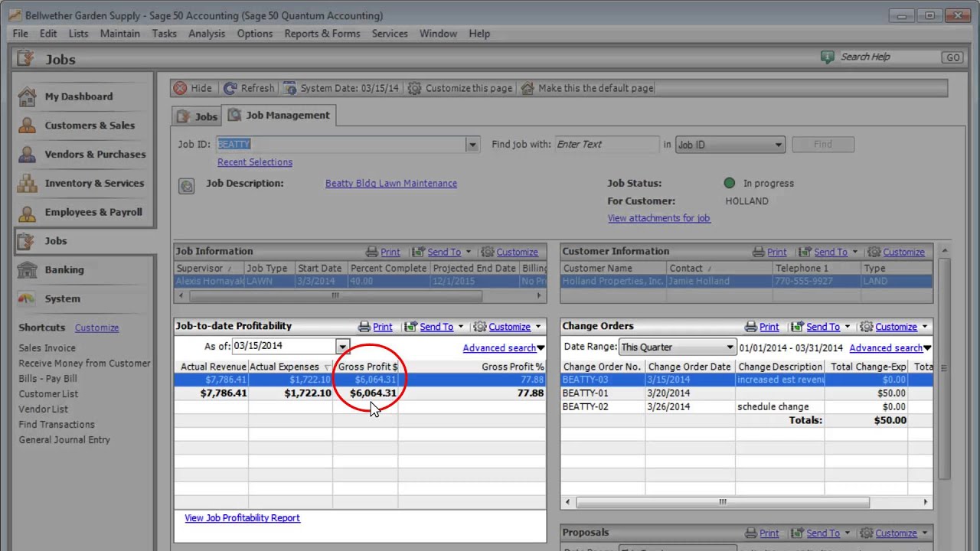Open Customize this page
This screenshot has height=551, width=980.
coord(459,88)
